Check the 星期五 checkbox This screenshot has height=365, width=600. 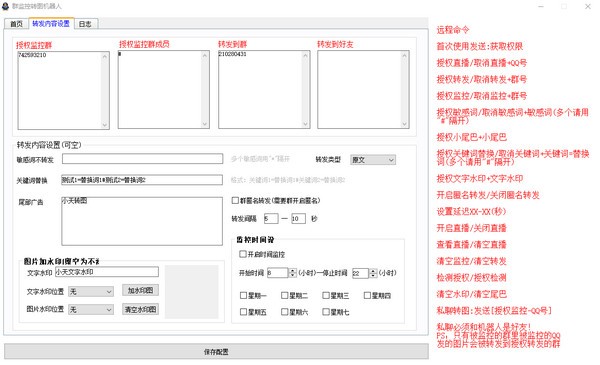[243, 312]
